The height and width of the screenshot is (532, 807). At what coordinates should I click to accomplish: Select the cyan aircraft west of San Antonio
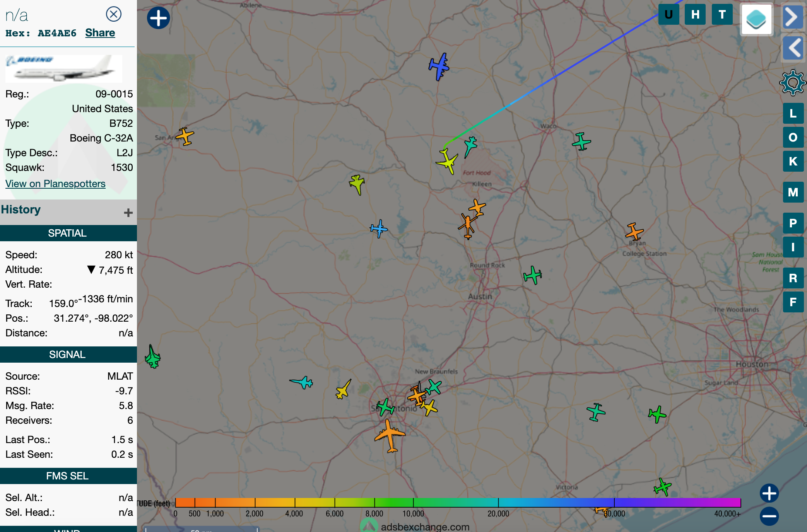pyautogui.click(x=302, y=382)
